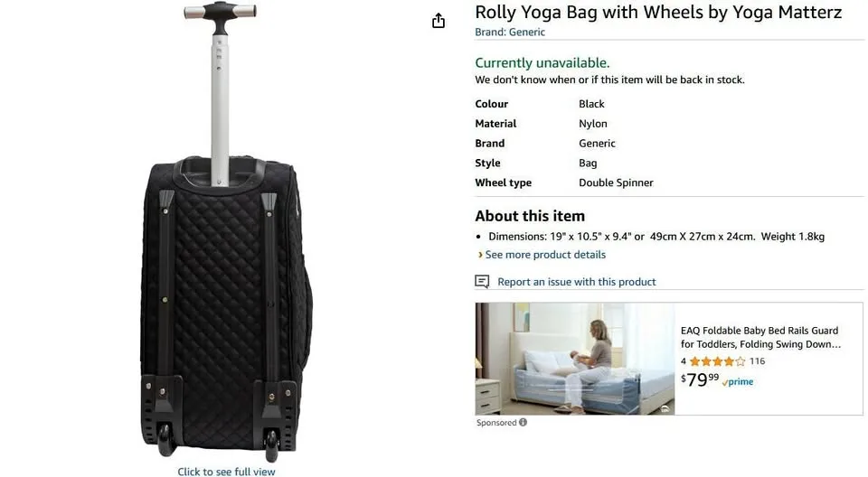
Task: Click the Dimensions bullet text
Action: (x=656, y=237)
